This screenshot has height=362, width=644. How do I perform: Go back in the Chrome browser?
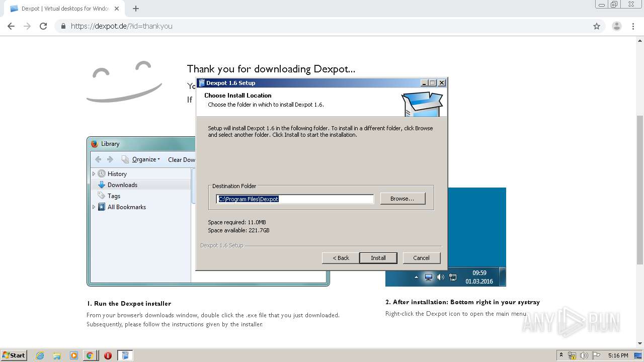11,26
